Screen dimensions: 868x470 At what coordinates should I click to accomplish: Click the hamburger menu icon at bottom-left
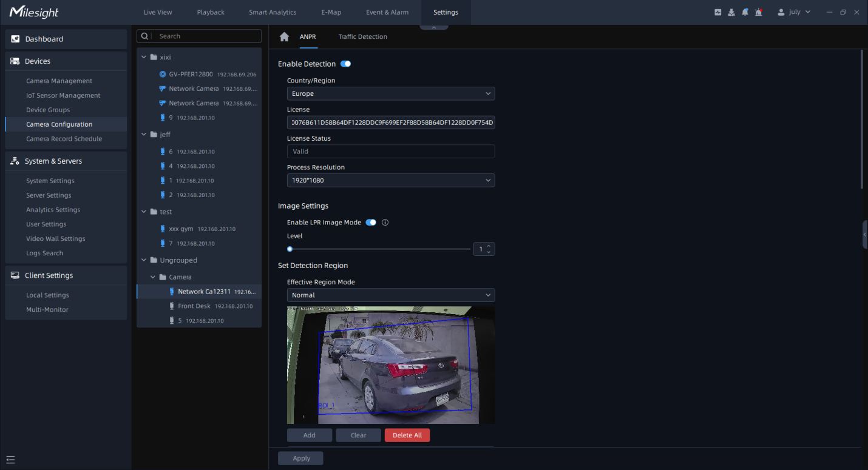(10, 460)
